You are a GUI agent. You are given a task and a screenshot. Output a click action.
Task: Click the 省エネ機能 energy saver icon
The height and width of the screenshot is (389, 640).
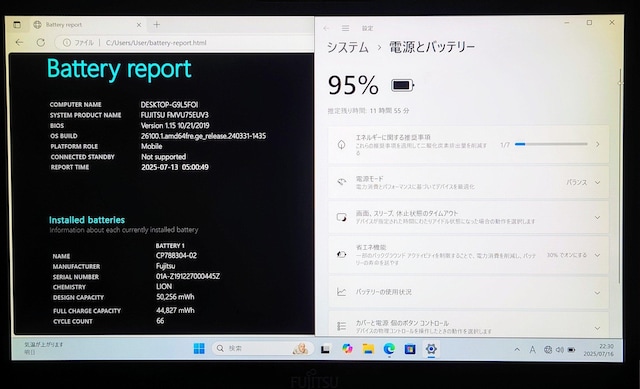point(342,255)
